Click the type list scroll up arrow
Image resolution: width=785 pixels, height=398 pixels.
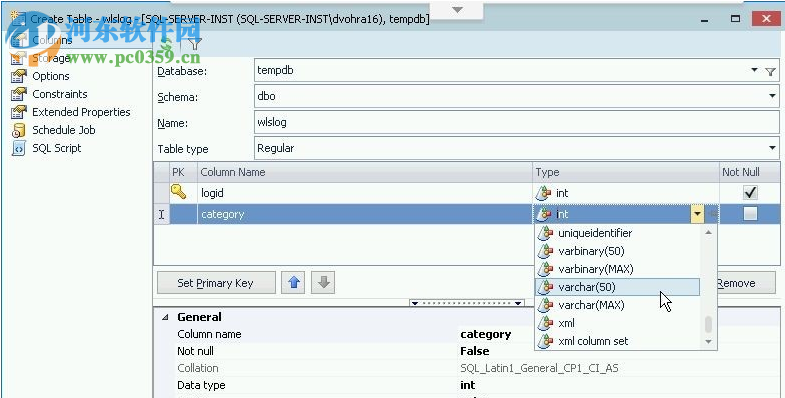tap(708, 232)
